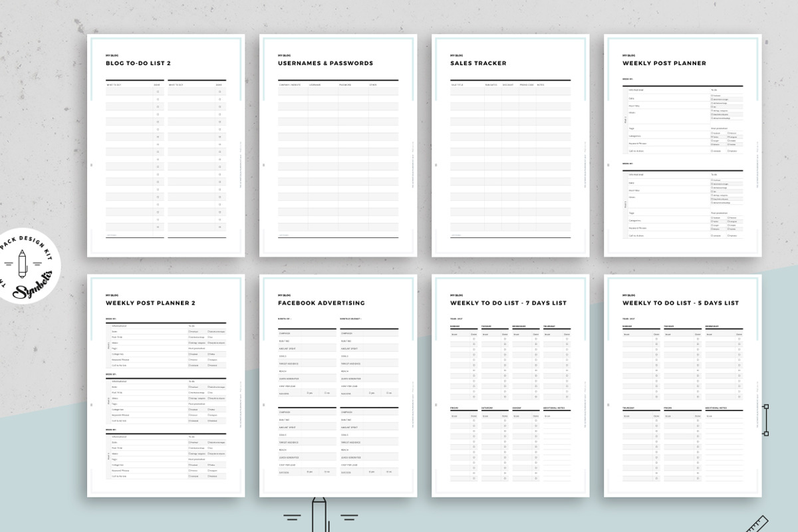Click the Additional Notes column in 5 Days List

tap(724, 446)
